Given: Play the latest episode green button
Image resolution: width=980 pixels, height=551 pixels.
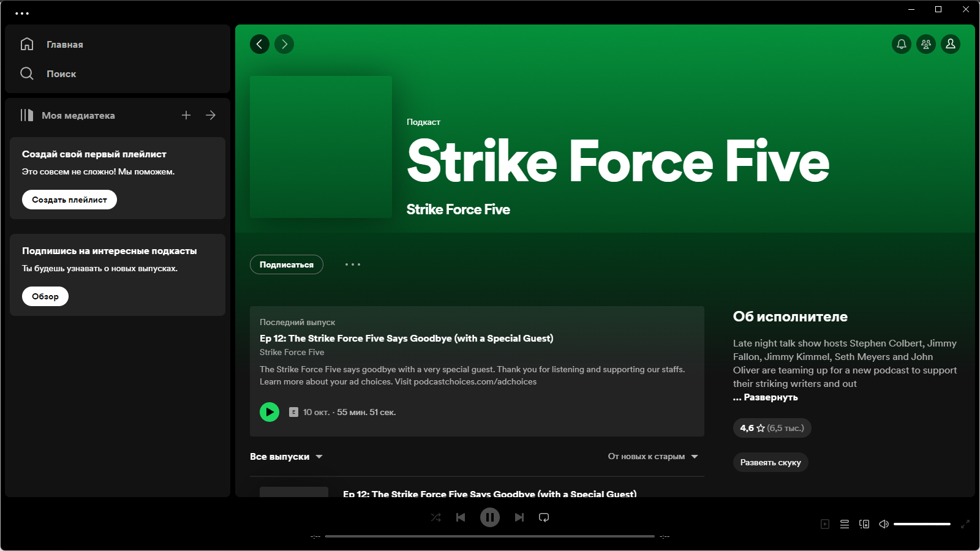Looking at the screenshot, I should (269, 412).
